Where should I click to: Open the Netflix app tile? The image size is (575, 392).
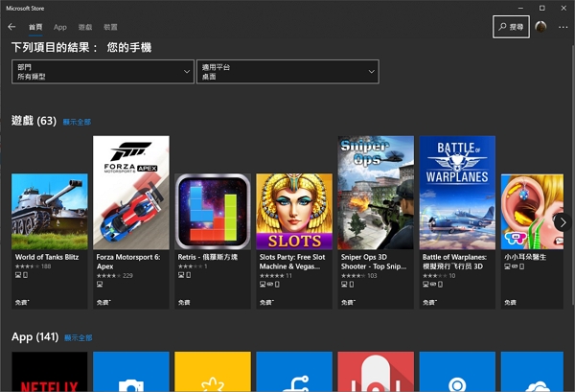(50, 372)
